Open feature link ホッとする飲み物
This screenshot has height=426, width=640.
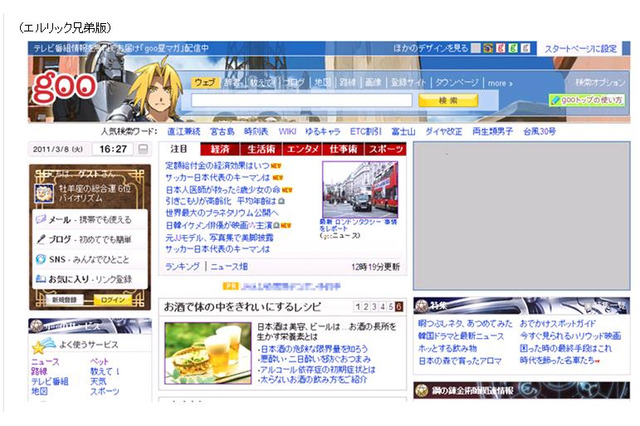[x=448, y=348]
